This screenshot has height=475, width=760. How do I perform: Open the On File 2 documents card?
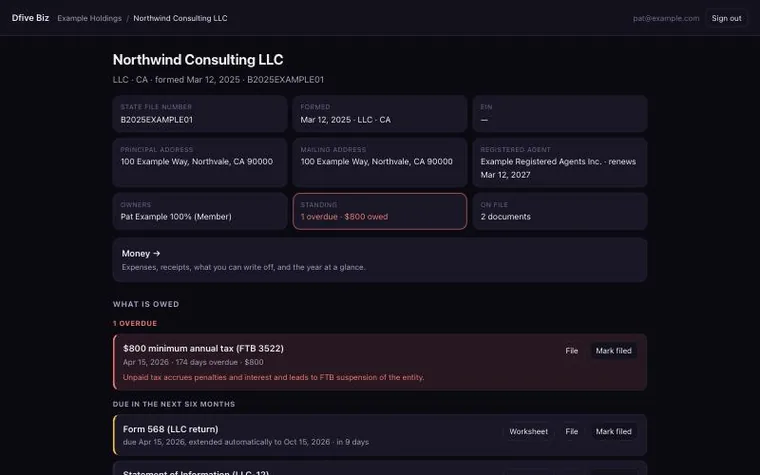[560, 211]
